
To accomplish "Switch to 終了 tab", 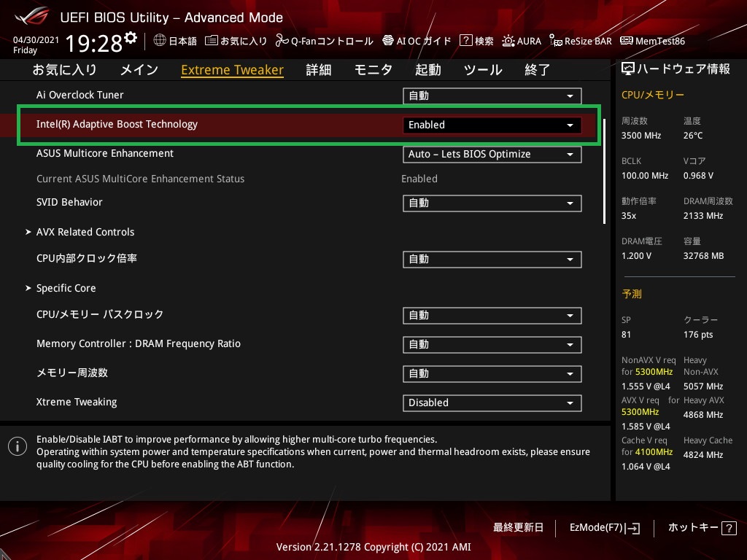I will point(538,70).
